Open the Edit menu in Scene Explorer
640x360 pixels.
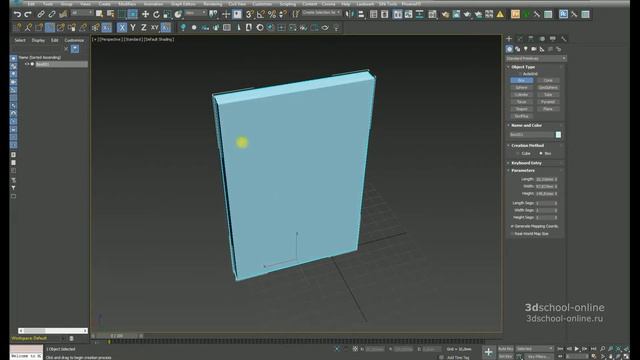click(x=54, y=40)
